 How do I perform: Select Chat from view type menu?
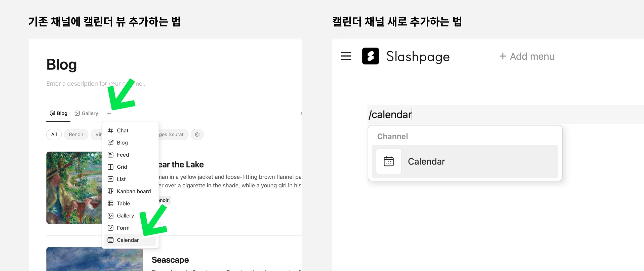click(x=123, y=130)
